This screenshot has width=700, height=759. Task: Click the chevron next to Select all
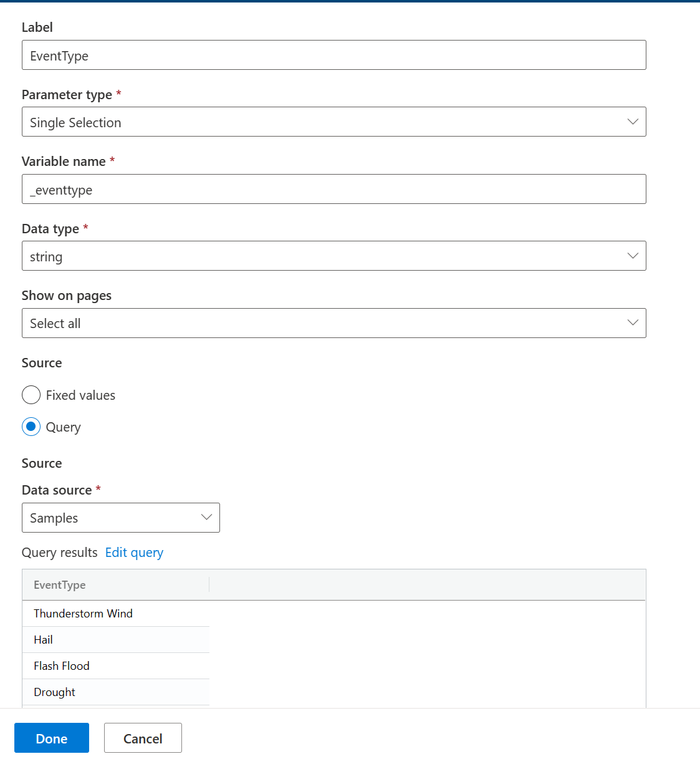(x=633, y=322)
